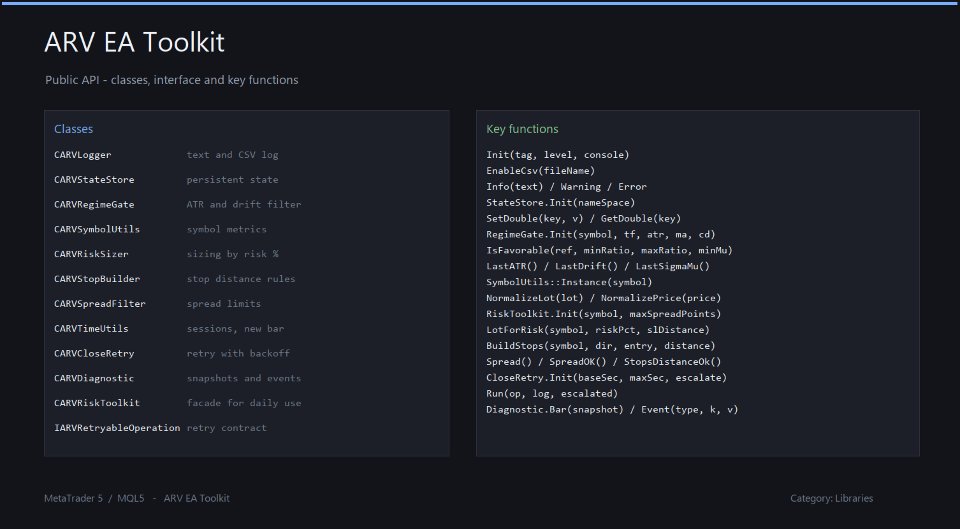Click the Category: Libraries footer text
960x529 pixels.
tap(831, 498)
